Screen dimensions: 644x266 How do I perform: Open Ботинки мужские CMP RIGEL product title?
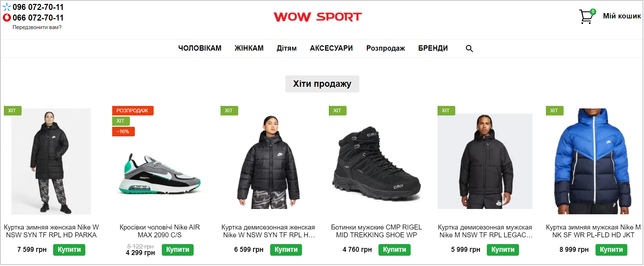376,231
